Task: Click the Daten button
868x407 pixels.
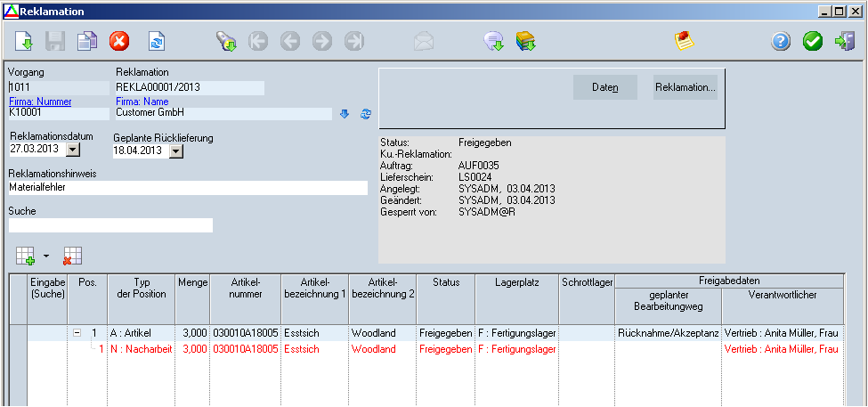Action: [x=604, y=87]
